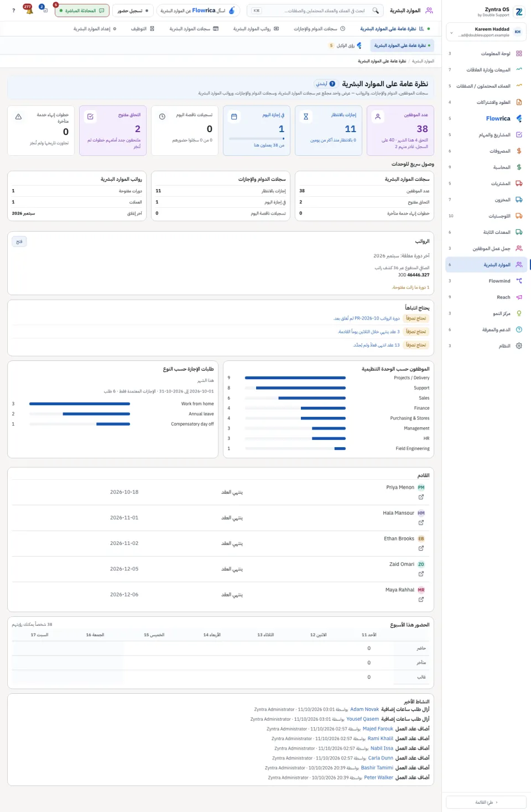
Task: Expand the Kareem Haddad account dropdown
Action: click(x=486, y=32)
